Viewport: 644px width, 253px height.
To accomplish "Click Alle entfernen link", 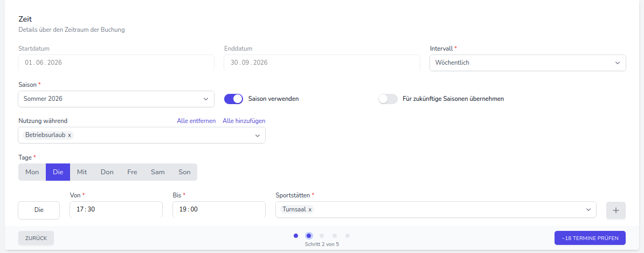I will [x=196, y=121].
